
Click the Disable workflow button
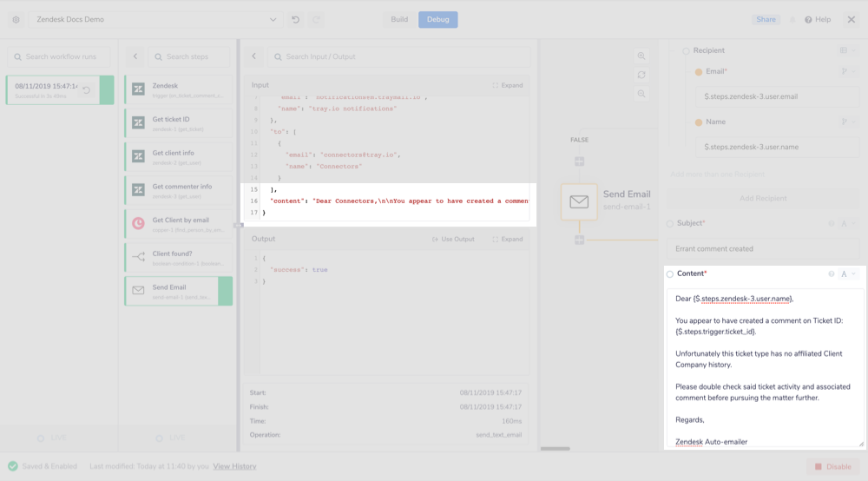point(832,466)
